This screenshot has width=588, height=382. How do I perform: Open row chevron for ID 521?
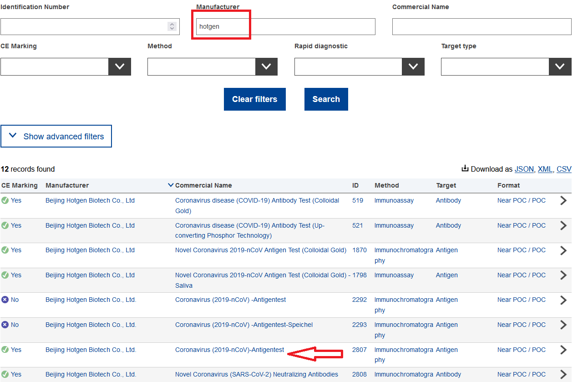[563, 225]
